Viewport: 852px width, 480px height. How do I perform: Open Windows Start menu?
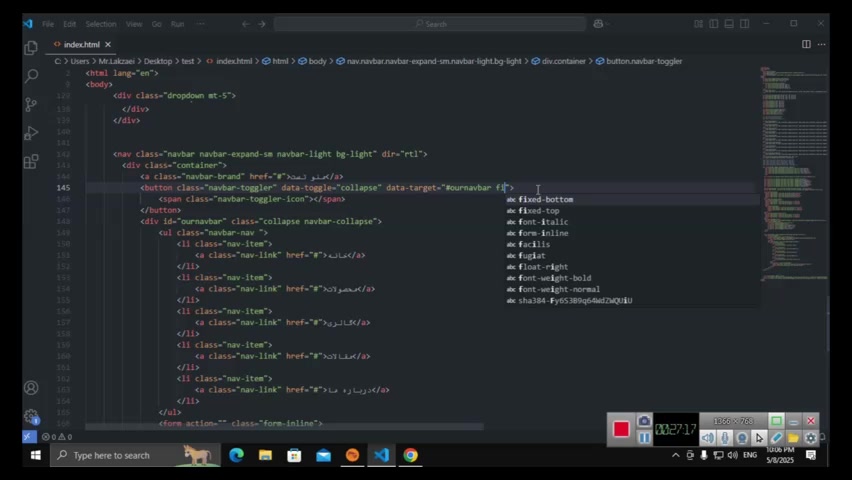(36, 455)
